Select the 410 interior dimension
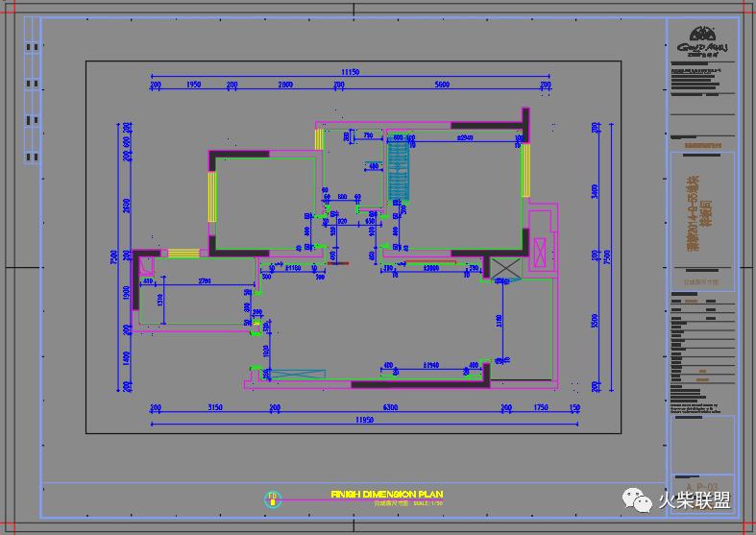 coord(148,280)
